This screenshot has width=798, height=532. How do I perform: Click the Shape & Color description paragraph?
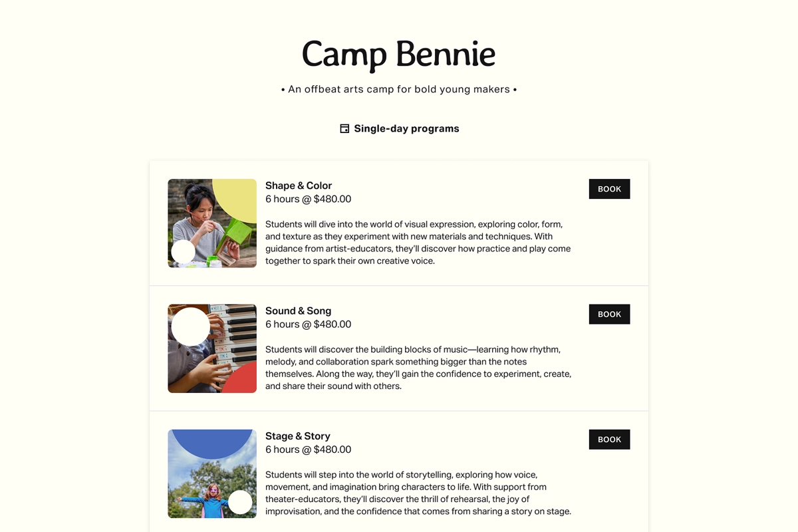point(418,243)
